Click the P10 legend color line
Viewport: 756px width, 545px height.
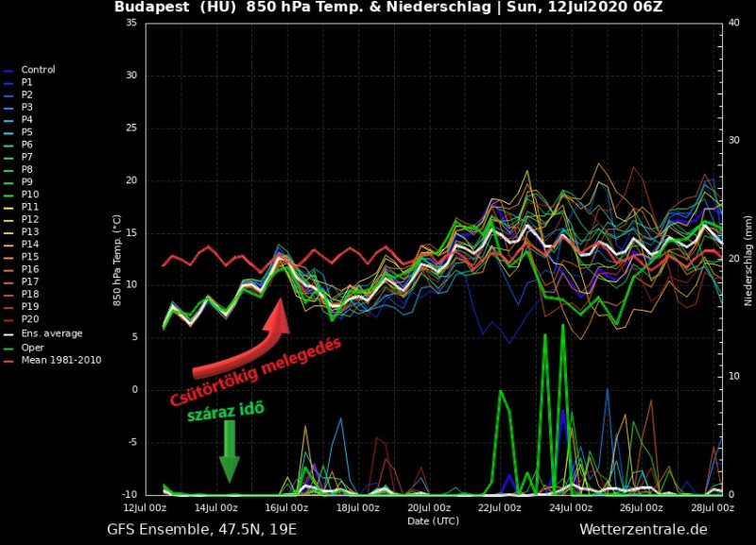[9, 194]
